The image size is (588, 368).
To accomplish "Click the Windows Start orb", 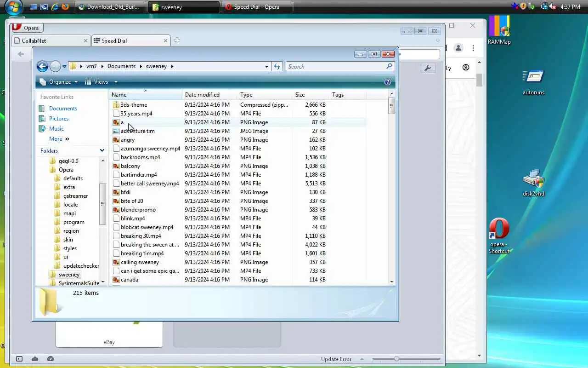I will [x=13, y=7].
